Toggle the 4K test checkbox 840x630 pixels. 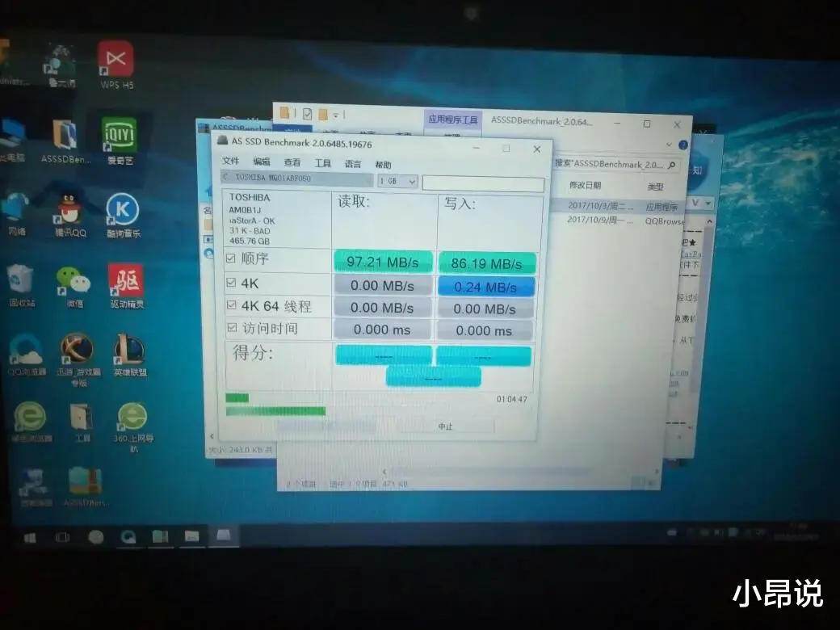click(x=231, y=283)
